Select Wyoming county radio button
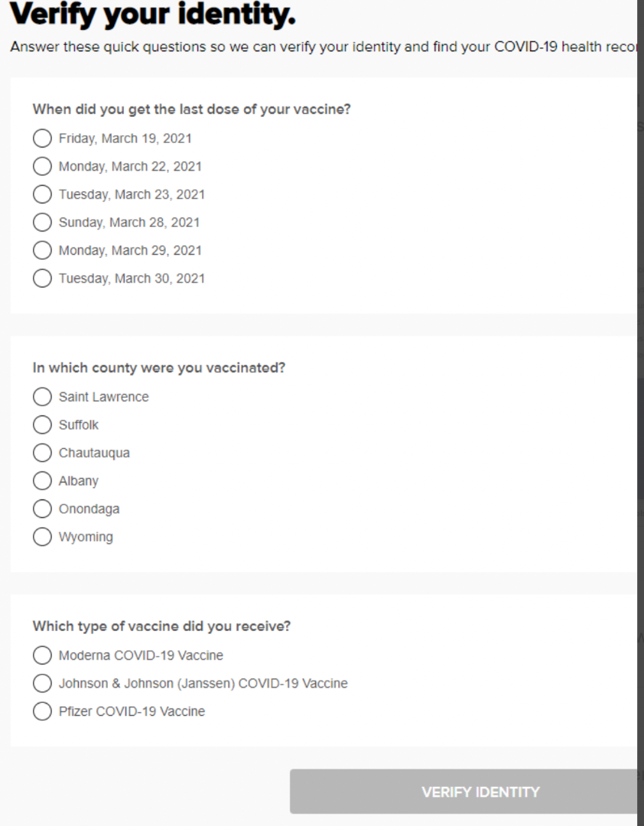 point(43,537)
